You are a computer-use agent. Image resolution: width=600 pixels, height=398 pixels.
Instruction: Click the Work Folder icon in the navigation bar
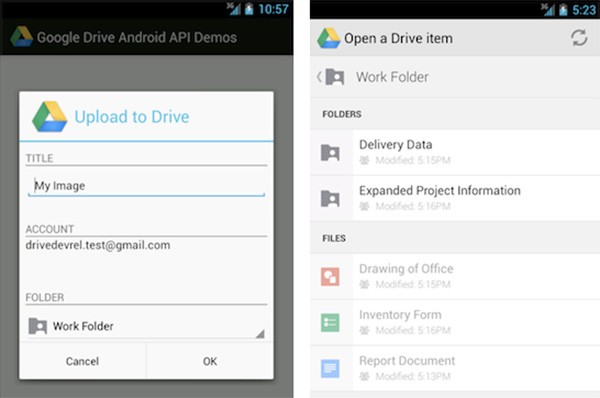click(335, 77)
